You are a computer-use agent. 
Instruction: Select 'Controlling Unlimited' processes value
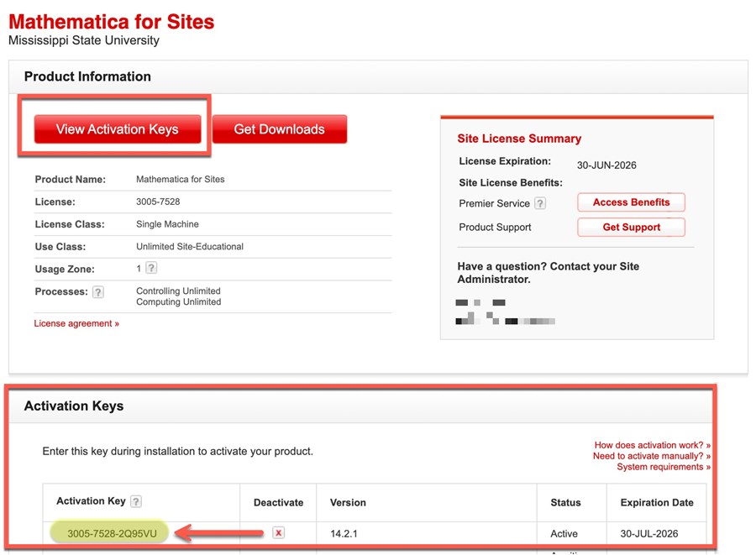pyautogui.click(x=178, y=291)
